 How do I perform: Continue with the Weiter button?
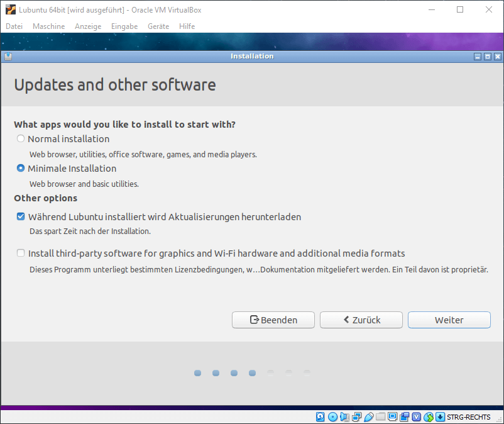pyautogui.click(x=449, y=320)
